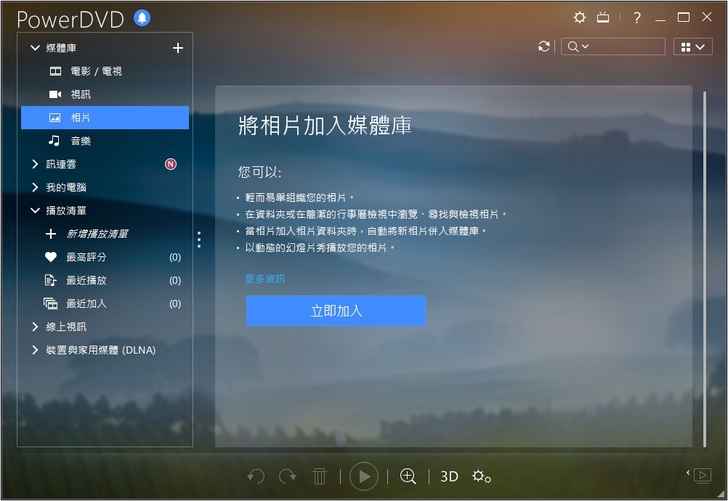Toggle 3D mode button
The image size is (728, 501).
(x=449, y=476)
